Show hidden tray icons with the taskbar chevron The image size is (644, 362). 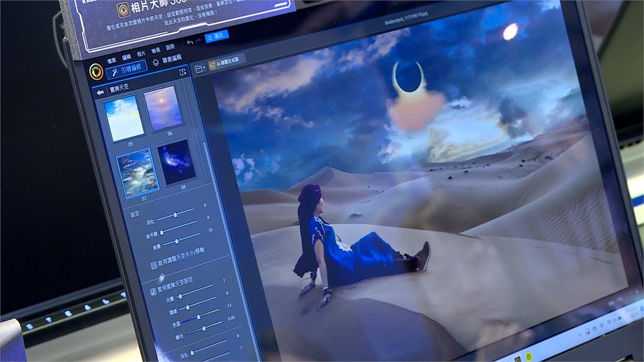pyautogui.click(x=580, y=334)
